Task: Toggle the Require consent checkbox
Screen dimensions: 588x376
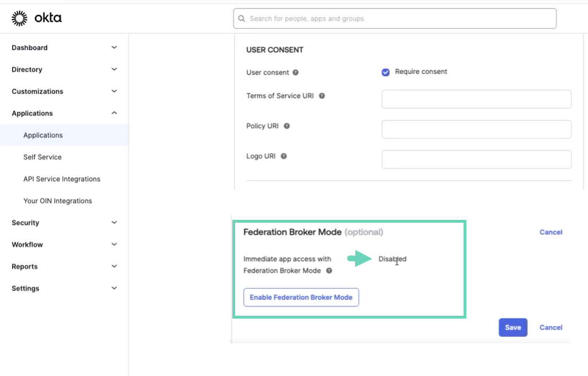Action: [x=385, y=72]
